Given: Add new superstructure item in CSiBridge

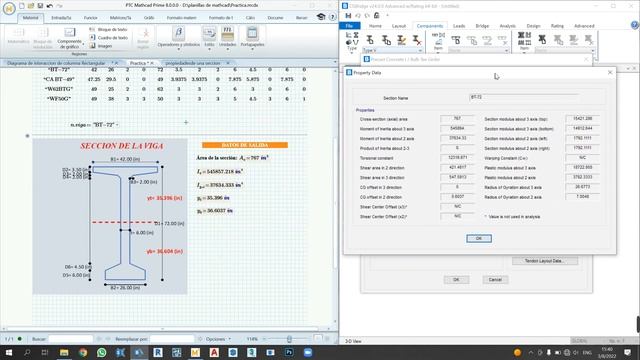Looking at the screenshot, I should (x=456, y=40).
